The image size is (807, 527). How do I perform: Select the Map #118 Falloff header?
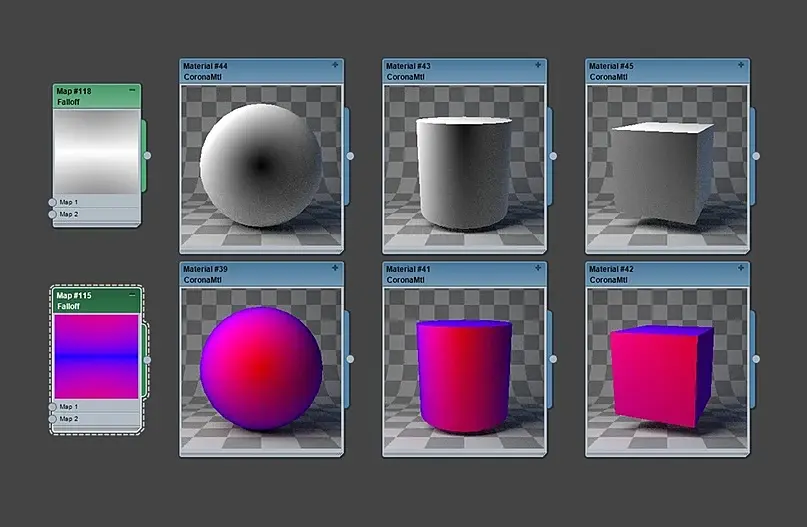(x=96, y=96)
